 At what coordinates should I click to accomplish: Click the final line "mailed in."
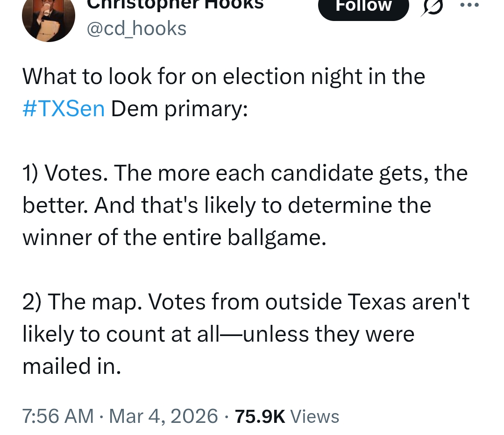click(72, 366)
